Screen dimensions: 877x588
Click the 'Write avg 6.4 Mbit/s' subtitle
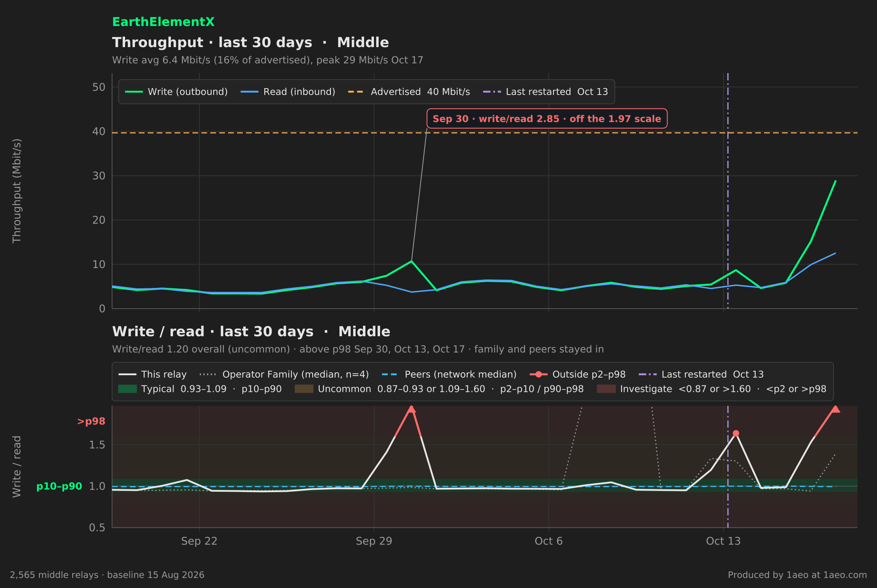tap(268, 60)
